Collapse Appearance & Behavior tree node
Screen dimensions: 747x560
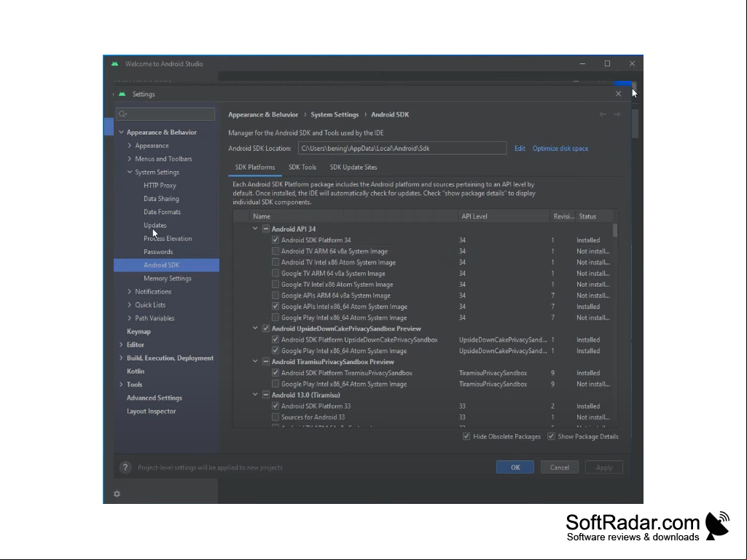pyautogui.click(x=121, y=132)
